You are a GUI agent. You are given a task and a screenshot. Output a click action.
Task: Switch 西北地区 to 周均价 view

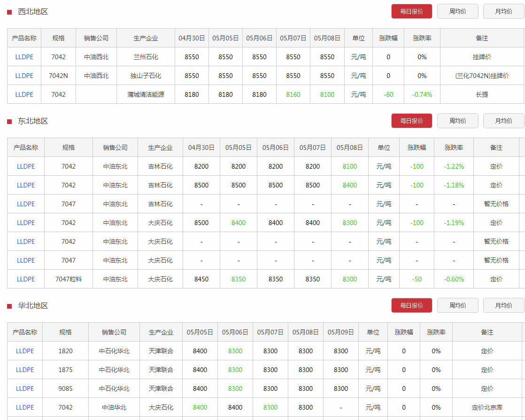tap(458, 11)
